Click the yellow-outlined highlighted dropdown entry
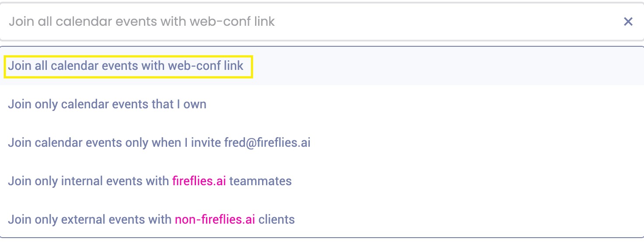The height and width of the screenshot is (242, 644). click(128, 66)
